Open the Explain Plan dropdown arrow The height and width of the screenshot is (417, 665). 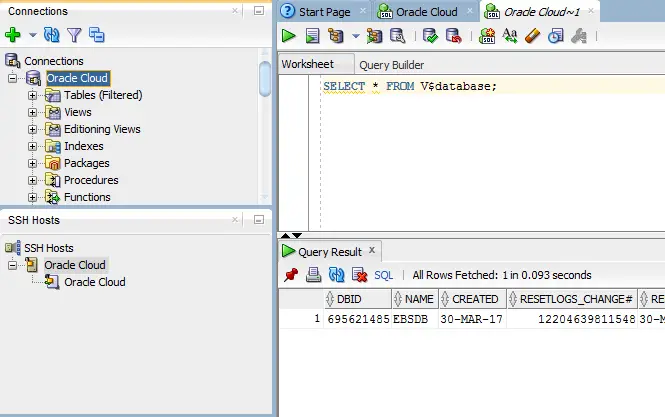point(356,36)
